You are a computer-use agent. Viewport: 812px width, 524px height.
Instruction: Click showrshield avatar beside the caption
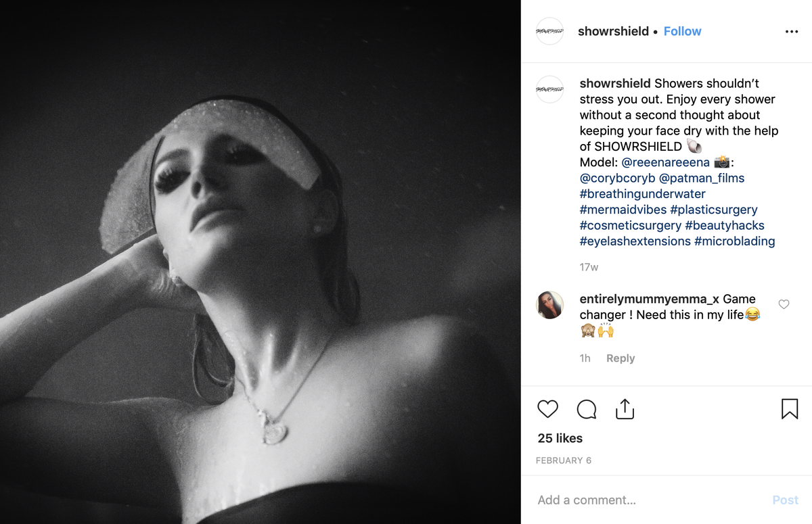[549, 89]
